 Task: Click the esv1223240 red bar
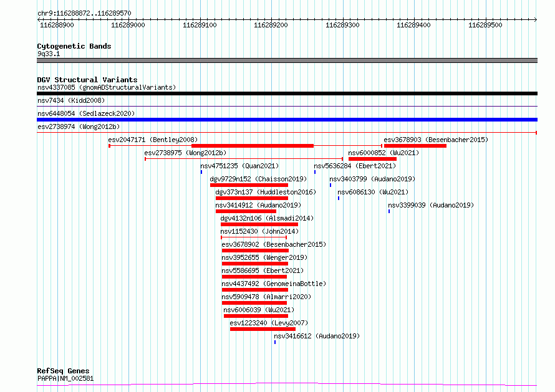(263, 329)
